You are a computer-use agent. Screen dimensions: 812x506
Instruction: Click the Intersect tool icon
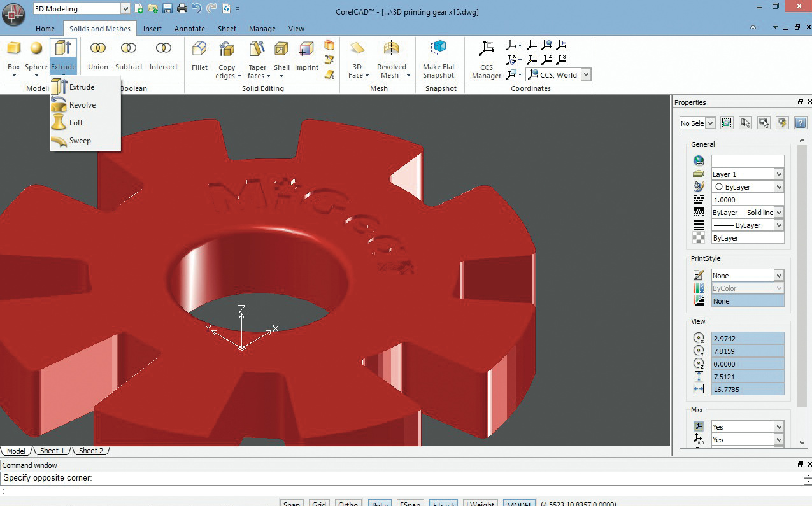(164, 49)
